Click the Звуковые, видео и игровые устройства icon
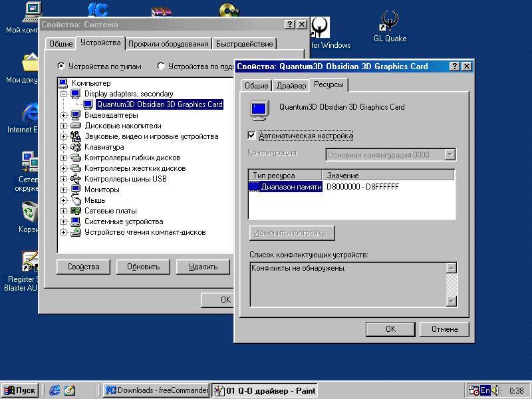Viewport: 532px width, 399px height. click(x=76, y=136)
